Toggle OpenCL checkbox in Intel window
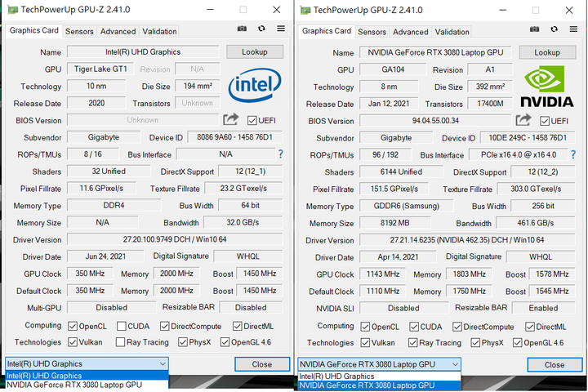 pos(73,327)
